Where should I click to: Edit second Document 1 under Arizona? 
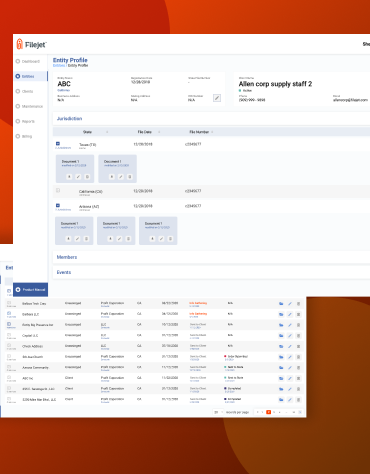119,239
